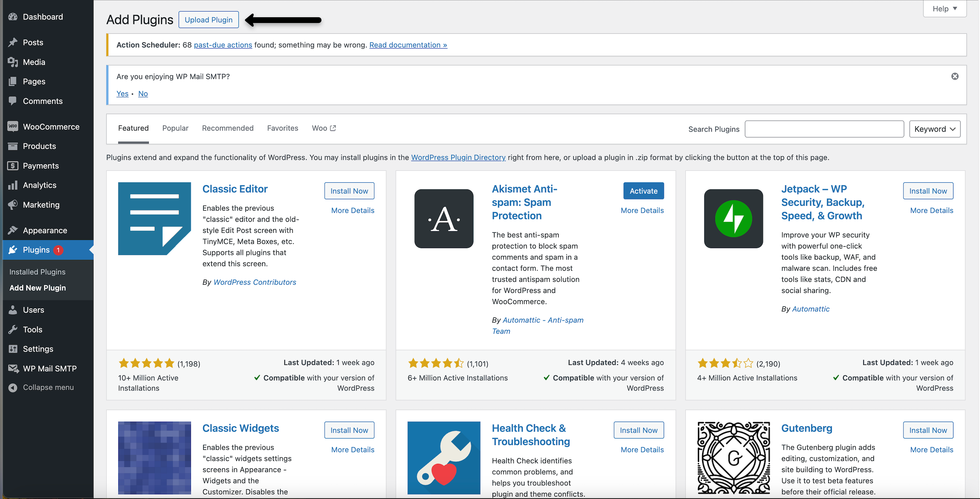
Task: Click the Users person icon
Action: (13, 310)
